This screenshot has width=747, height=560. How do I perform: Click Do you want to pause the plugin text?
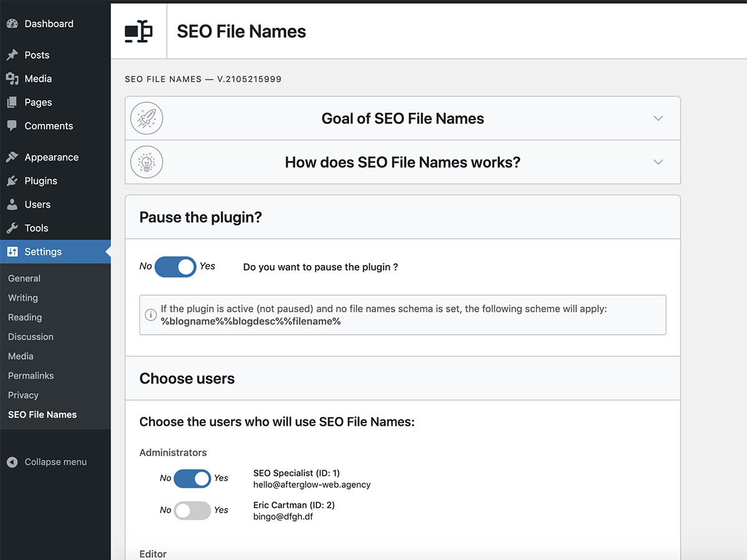point(321,267)
